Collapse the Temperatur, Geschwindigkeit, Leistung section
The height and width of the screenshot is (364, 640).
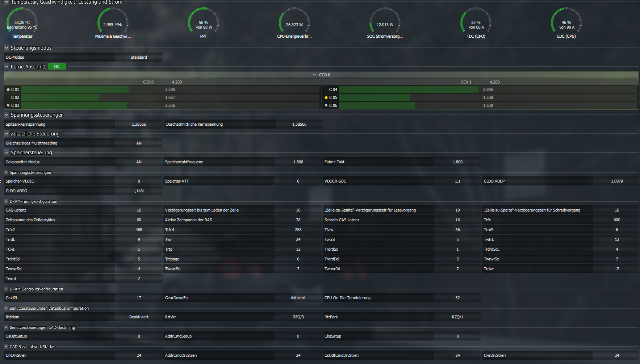pyautogui.click(x=7, y=2)
